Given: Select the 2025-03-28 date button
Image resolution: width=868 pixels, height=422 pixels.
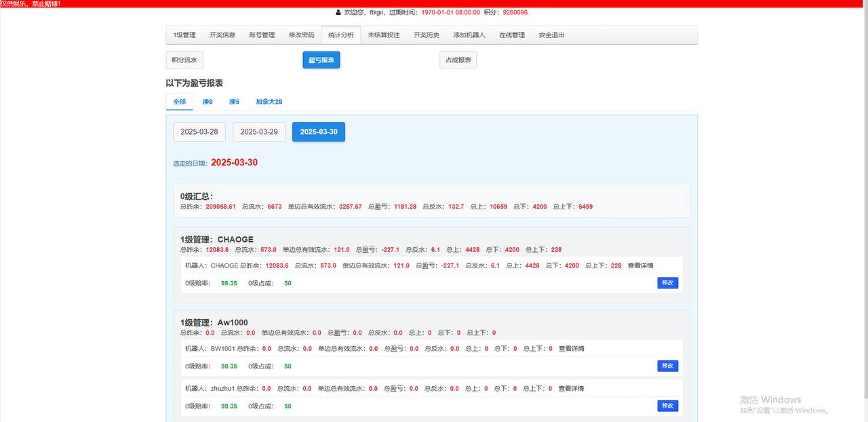Looking at the screenshot, I should pyautogui.click(x=199, y=132).
